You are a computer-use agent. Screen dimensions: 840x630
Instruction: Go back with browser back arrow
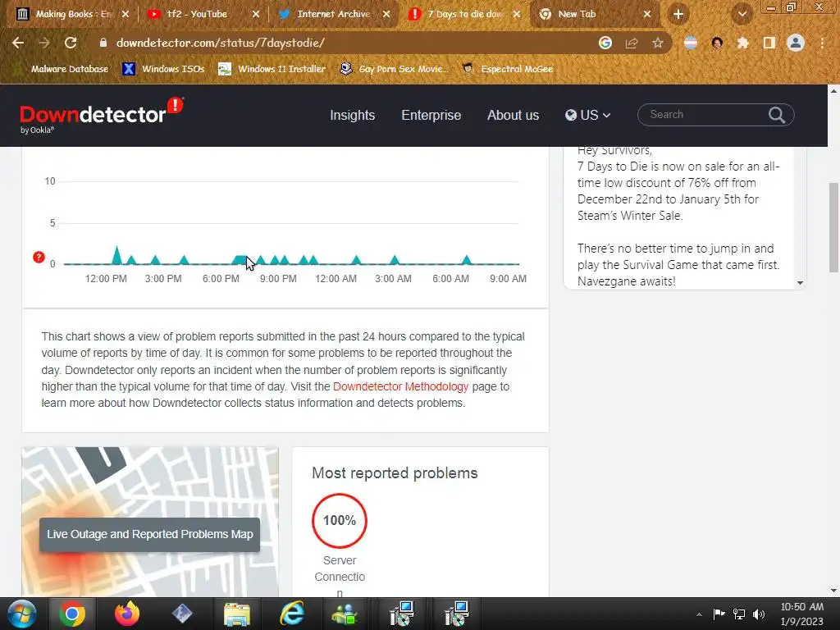pyautogui.click(x=18, y=43)
